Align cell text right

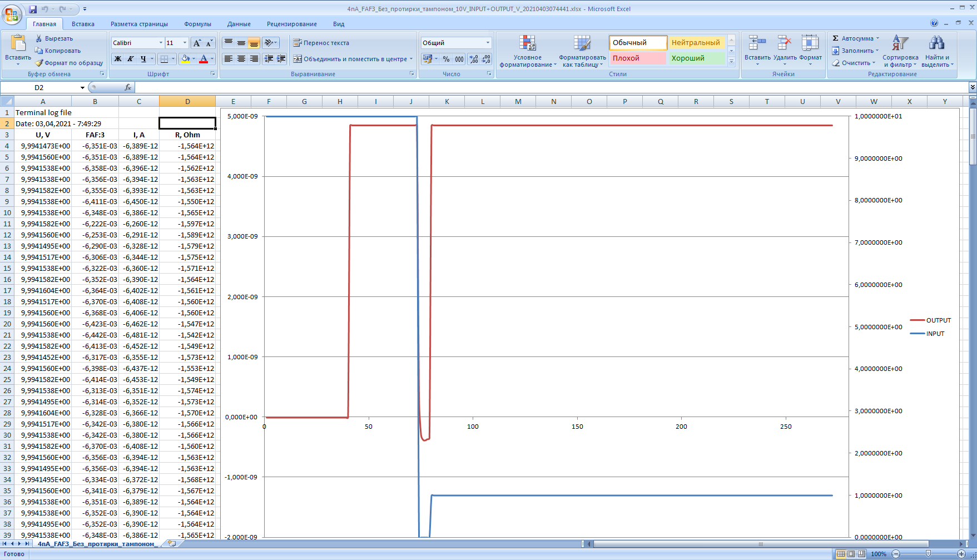click(x=254, y=59)
